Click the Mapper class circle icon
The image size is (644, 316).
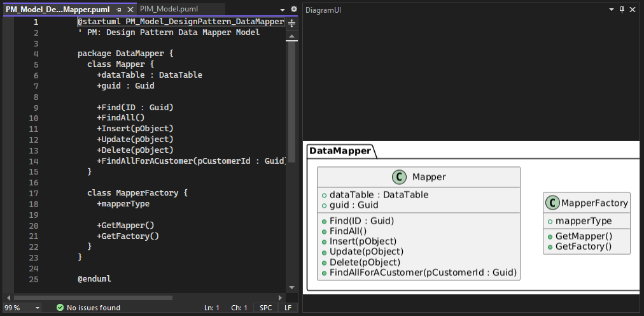(x=398, y=177)
